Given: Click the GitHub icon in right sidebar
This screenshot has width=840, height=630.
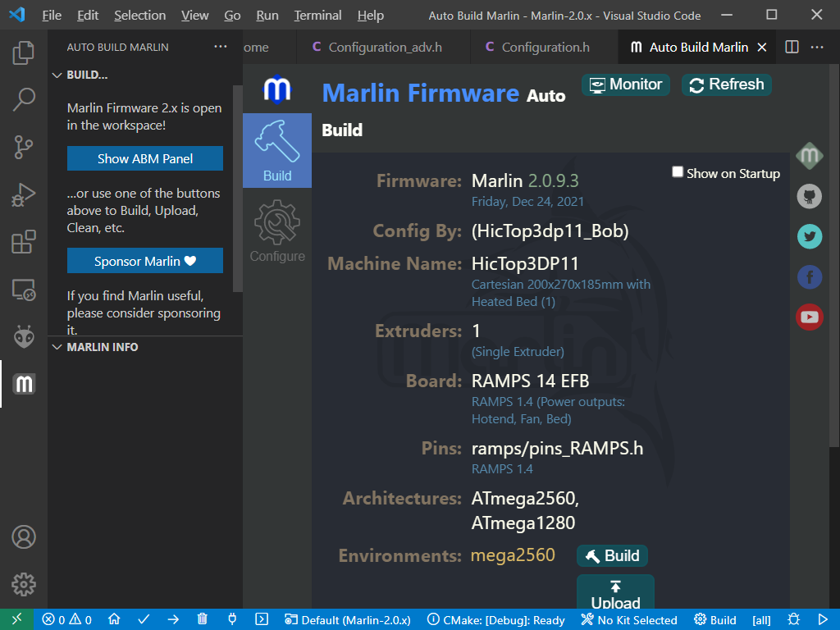Looking at the screenshot, I should 810,196.
